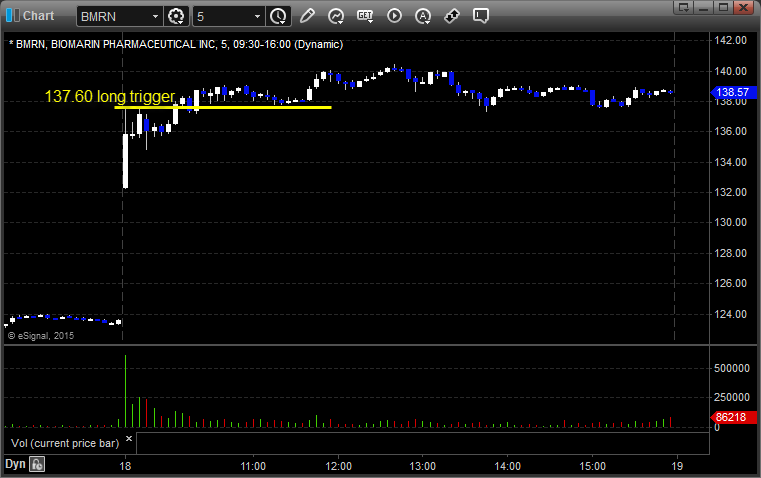This screenshot has height=478, width=761.
Task: Select the yellow 137.60 long trigger line
Action: pyautogui.click(x=223, y=107)
